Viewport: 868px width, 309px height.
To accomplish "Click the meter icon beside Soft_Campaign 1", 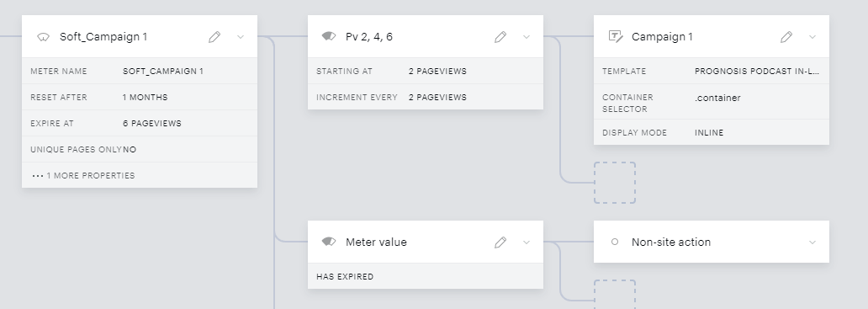I will tap(43, 37).
